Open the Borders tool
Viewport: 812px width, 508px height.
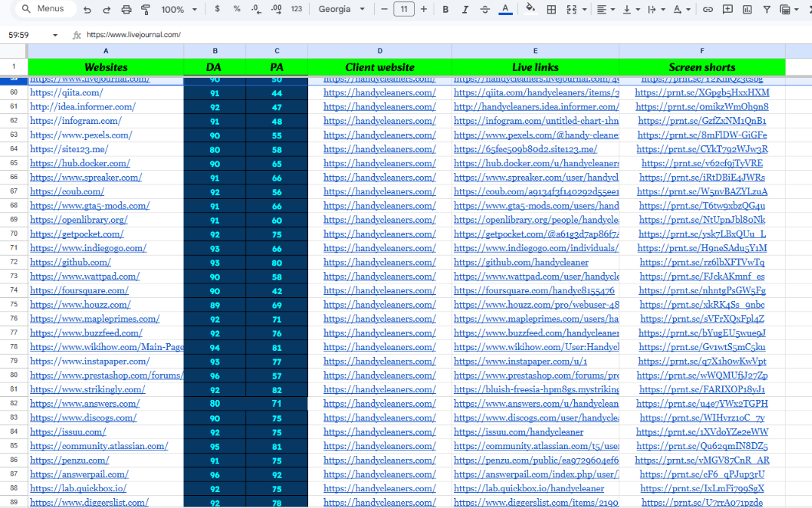click(x=551, y=10)
